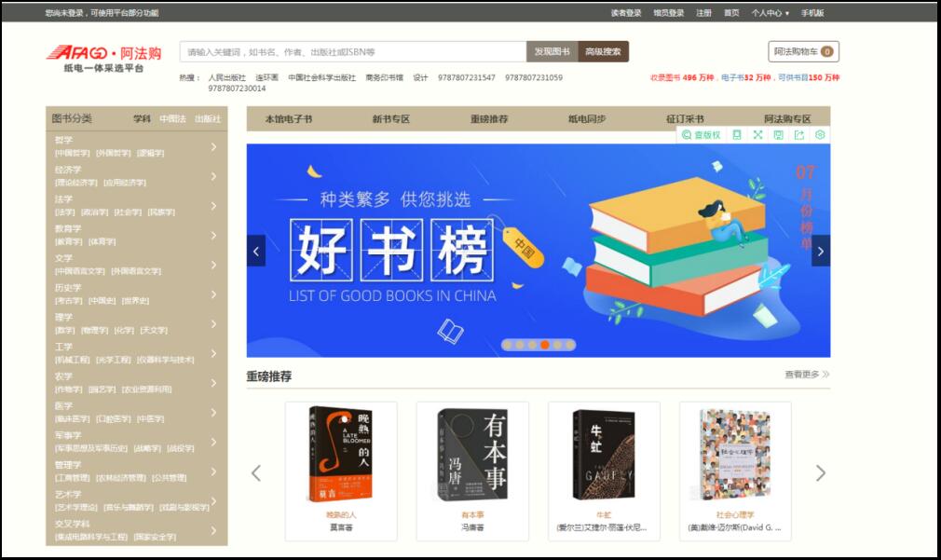Select the last banner carousel dot
The image size is (941, 560).
tap(570, 345)
